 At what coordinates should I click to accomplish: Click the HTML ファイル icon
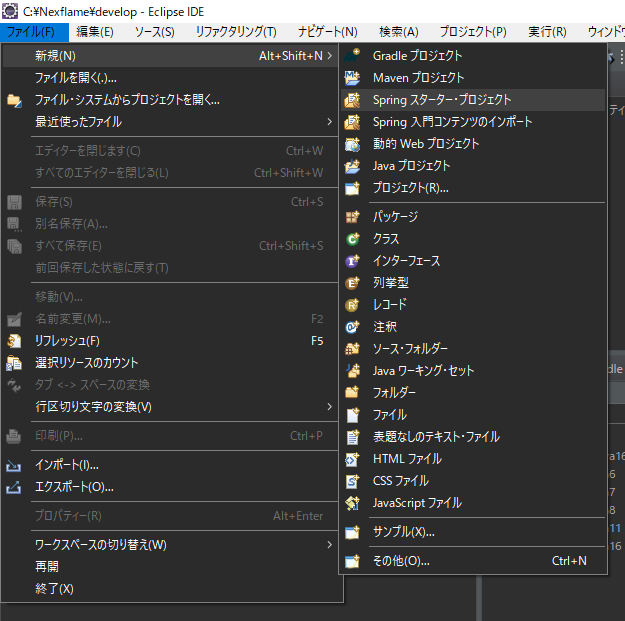(352, 459)
